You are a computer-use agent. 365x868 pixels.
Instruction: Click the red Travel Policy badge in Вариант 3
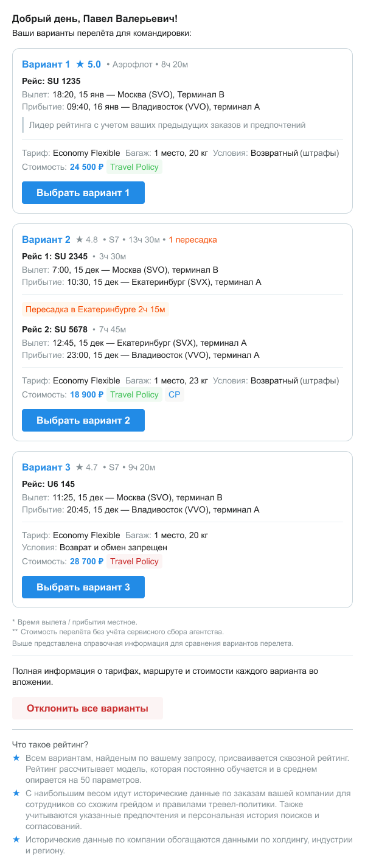click(134, 561)
